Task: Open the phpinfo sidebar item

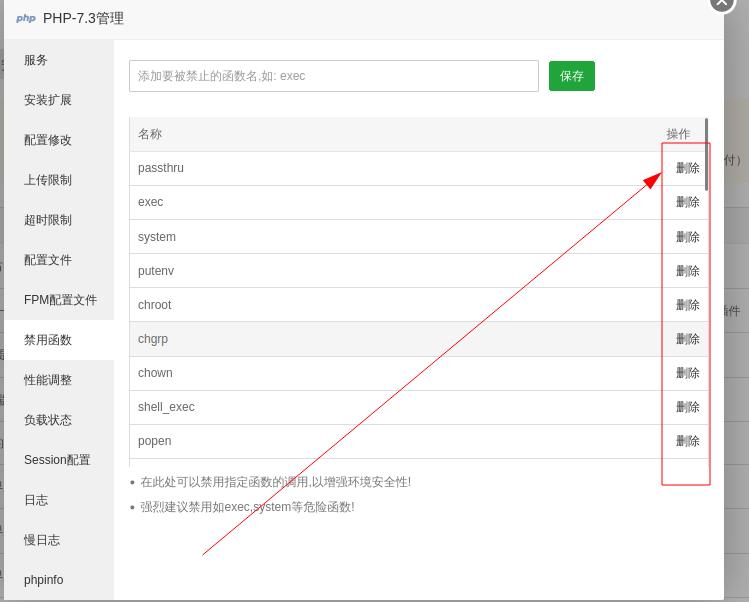Action: 44,580
